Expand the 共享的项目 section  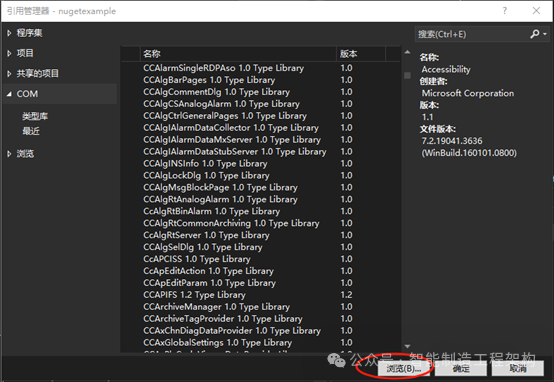9,74
